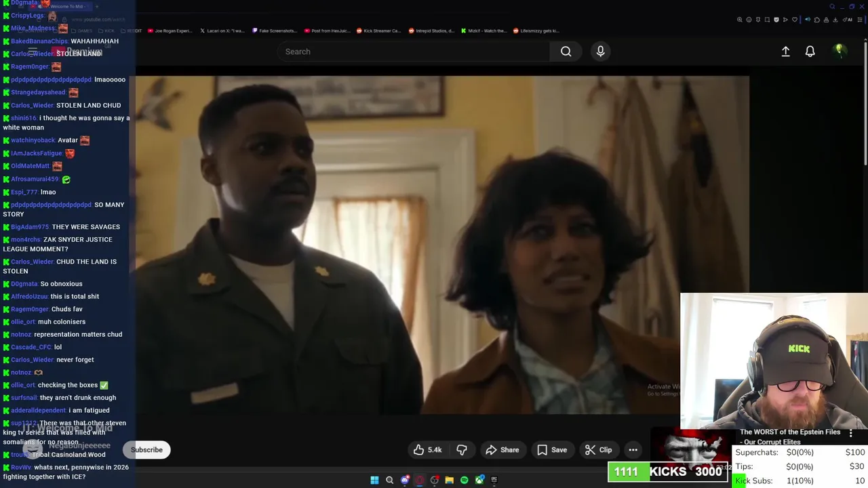Viewport: 868px width, 488px height.
Task: Open Spotify from the taskbar
Action: click(x=464, y=480)
